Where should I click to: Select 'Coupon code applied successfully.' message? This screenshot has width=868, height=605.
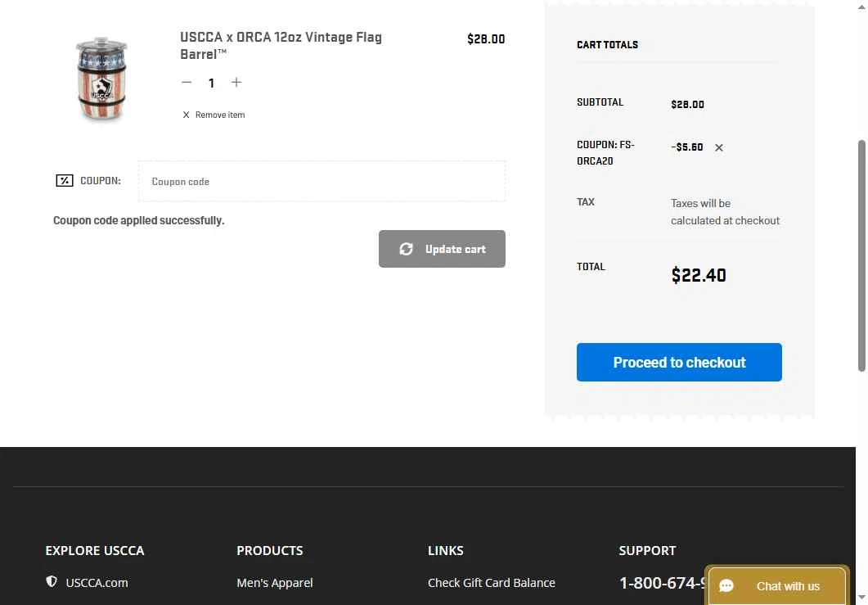[x=139, y=220]
